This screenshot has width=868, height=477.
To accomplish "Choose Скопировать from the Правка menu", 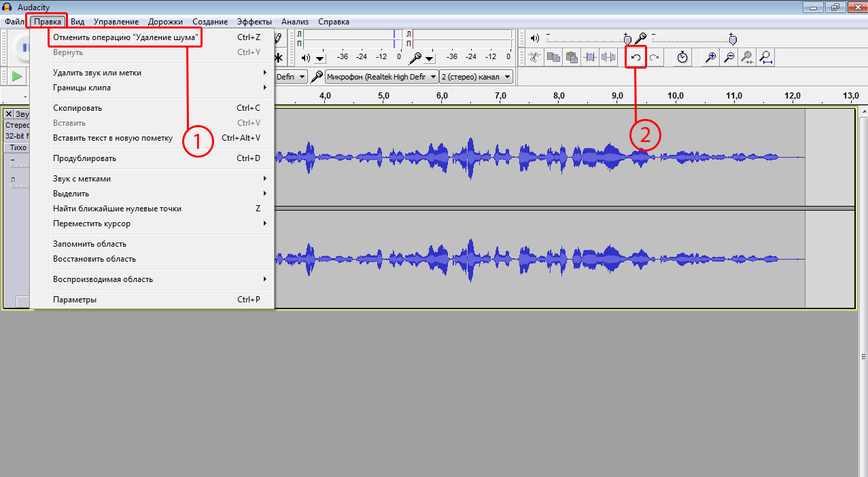I will [77, 108].
